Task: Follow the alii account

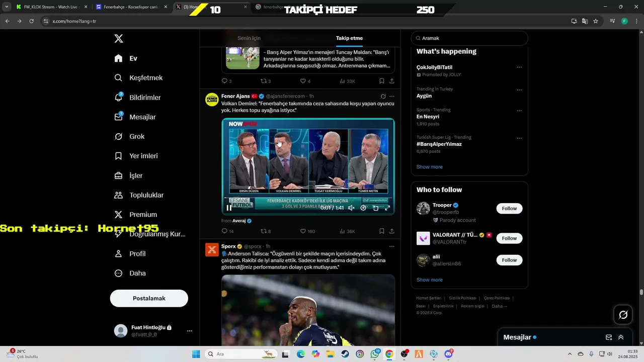Action: [509, 260]
